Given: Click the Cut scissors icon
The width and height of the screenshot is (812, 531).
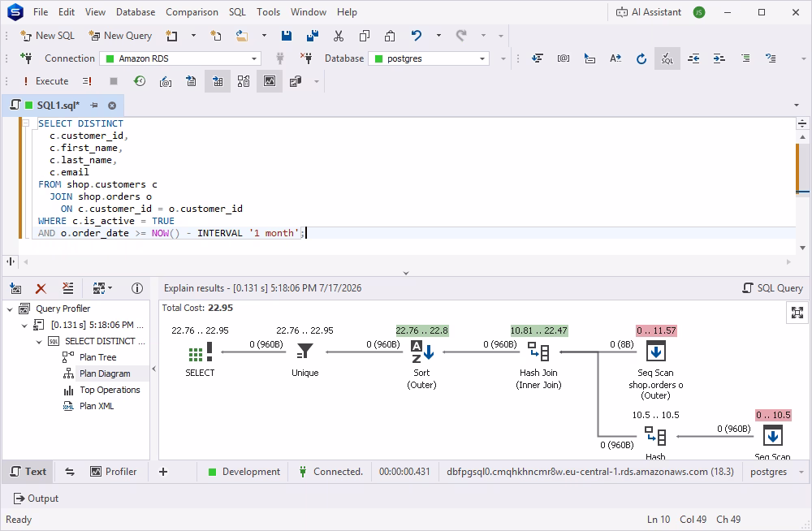Looking at the screenshot, I should pos(338,36).
